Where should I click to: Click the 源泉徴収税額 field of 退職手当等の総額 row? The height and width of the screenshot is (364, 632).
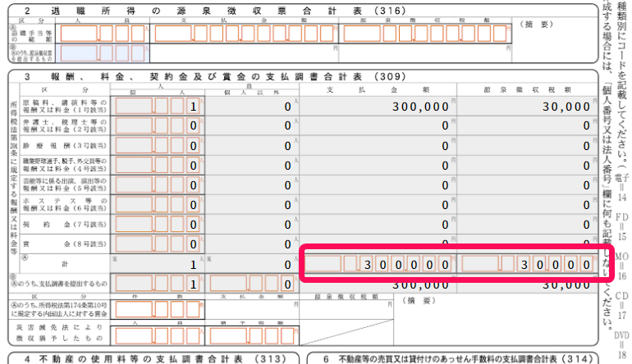[425, 34]
